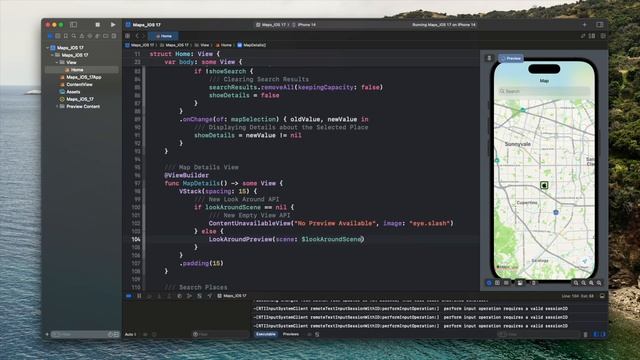
Task: Click the Search field in phone preview
Action: pyautogui.click(x=544, y=91)
